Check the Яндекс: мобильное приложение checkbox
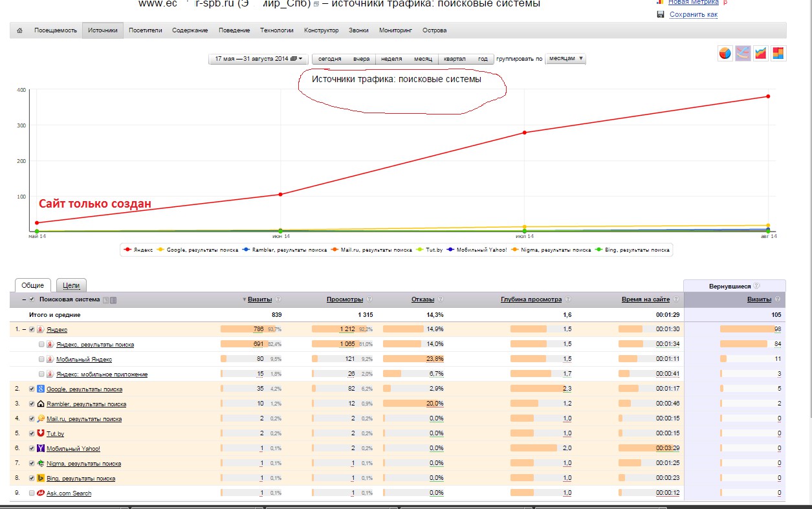The height and width of the screenshot is (509, 812). tap(41, 374)
